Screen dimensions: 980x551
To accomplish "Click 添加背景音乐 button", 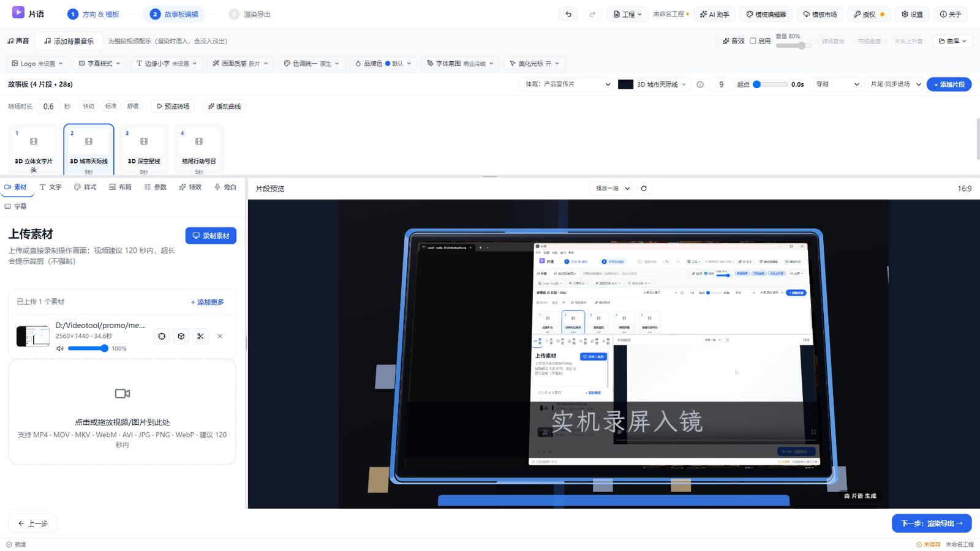I will [69, 41].
